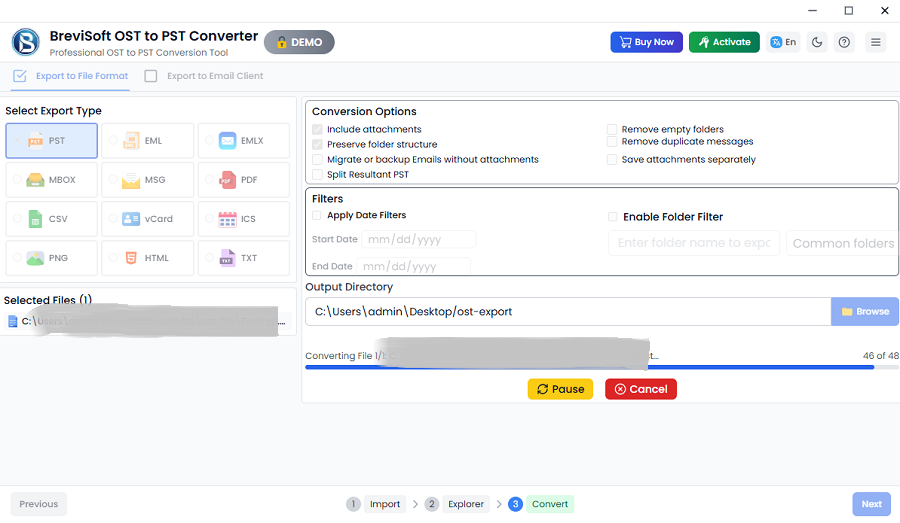Switch to Export to File Format tab
Image resolution: width=900 pixels, height=523 pixels.
(71, 76)
